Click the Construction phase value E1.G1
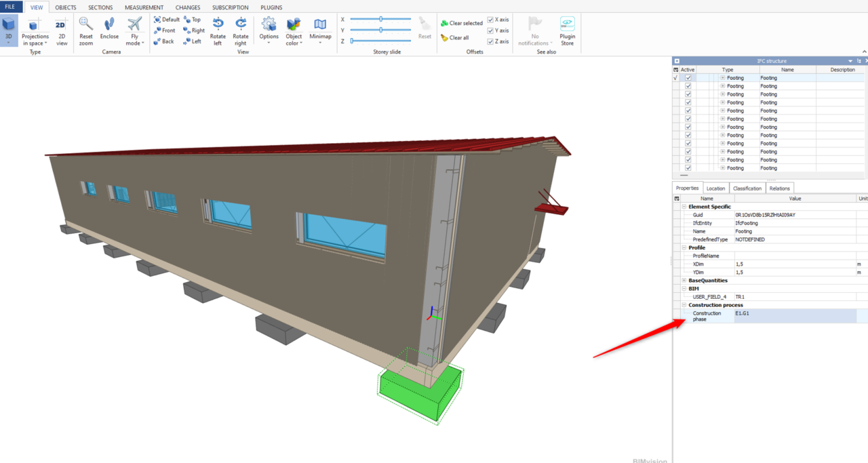Screen dimensions: 868x463 [795, 316]
